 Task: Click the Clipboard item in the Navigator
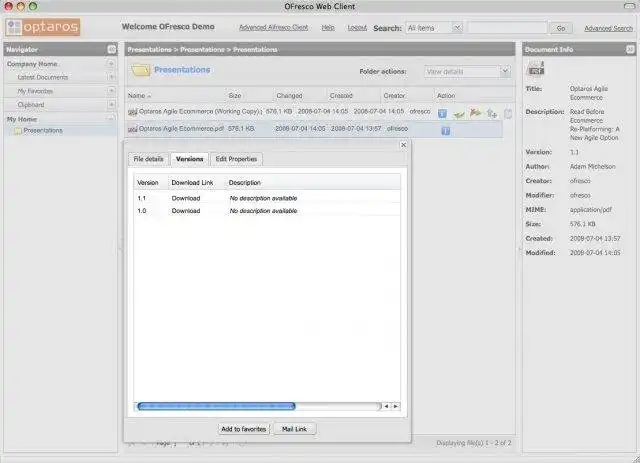(31, 105)
